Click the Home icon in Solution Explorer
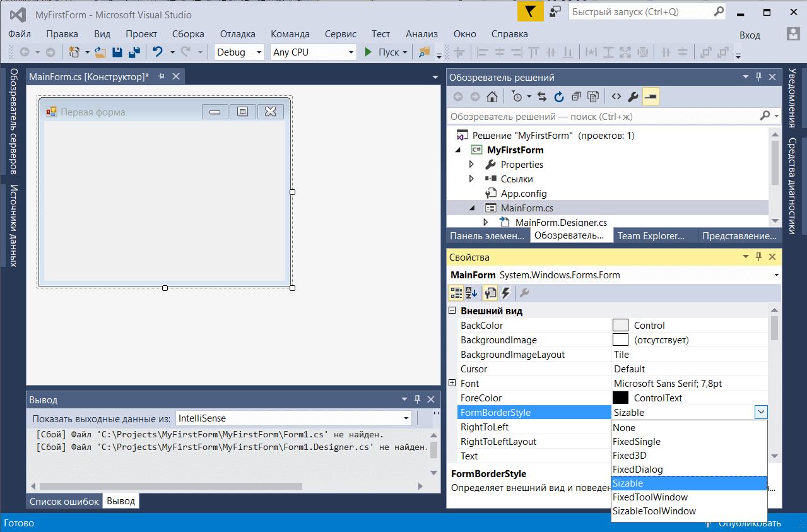The height and width of the screenshot is (532, 807). [x=492, y=97]
